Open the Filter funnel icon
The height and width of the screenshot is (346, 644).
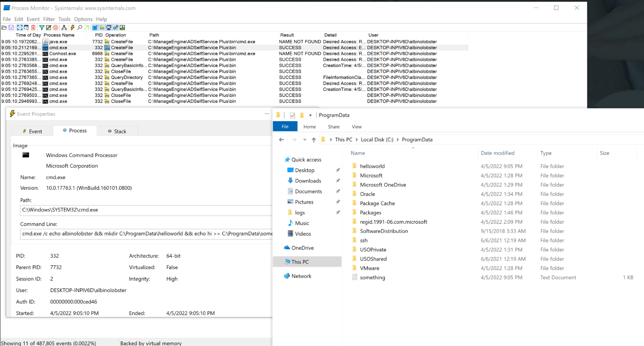pos(42,28)
